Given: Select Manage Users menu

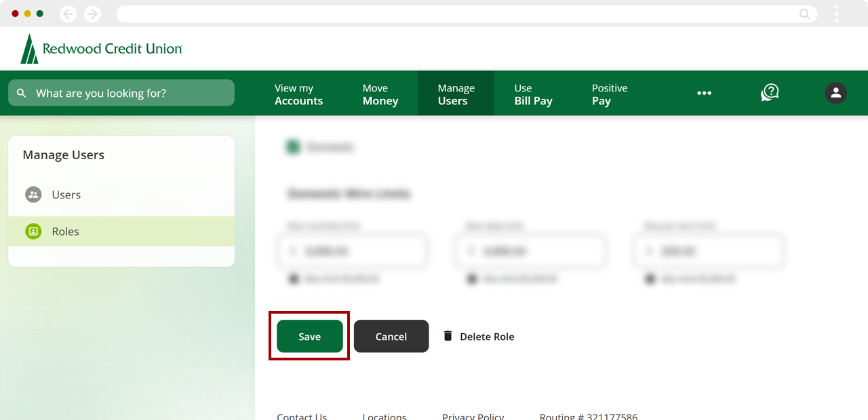Looking at the screenshot, I should click(x=456, y=94).
